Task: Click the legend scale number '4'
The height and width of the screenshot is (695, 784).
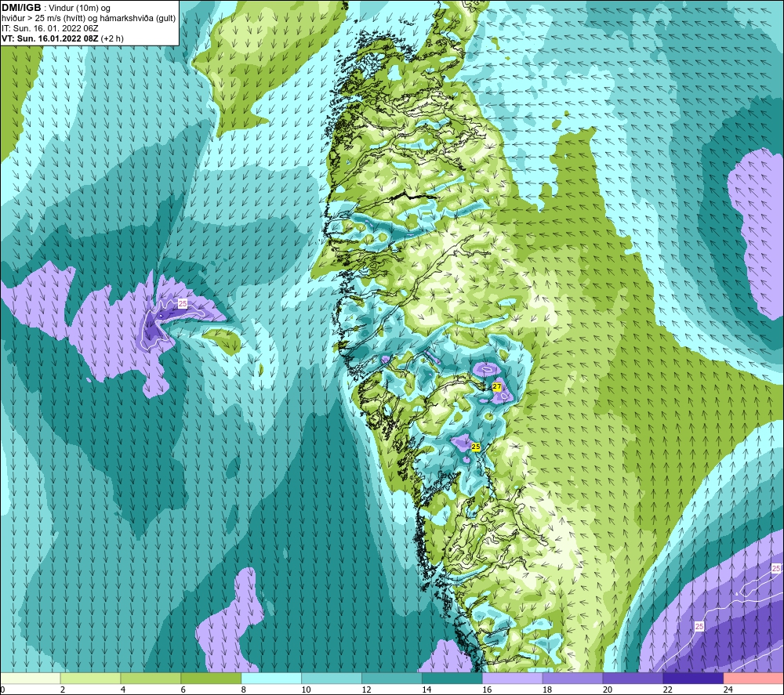Action: tap(123, 690)
